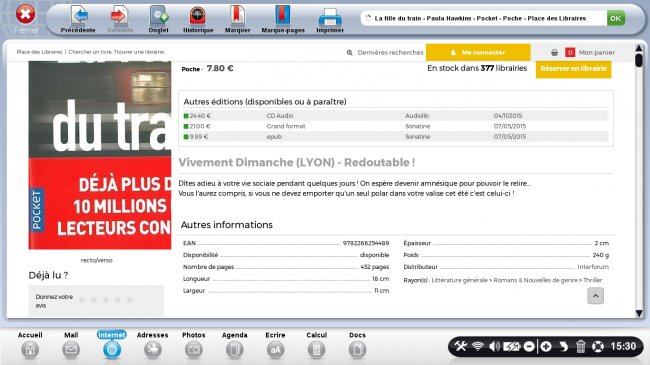Image resolution: width=650 pixels, height=365 pixels.
Task: Click the shopping basket icon
Action: pyautogui.click(x=554, y=53)
